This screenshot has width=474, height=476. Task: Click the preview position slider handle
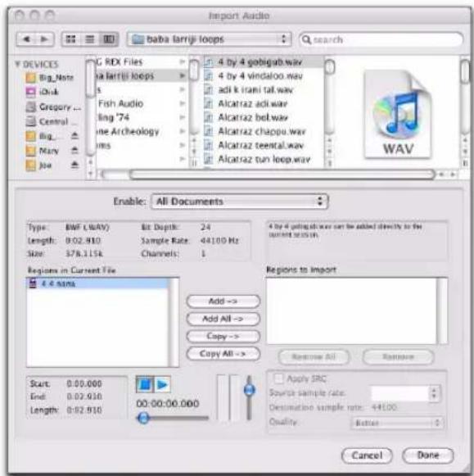pyautogui.click(x=143, y=418)
